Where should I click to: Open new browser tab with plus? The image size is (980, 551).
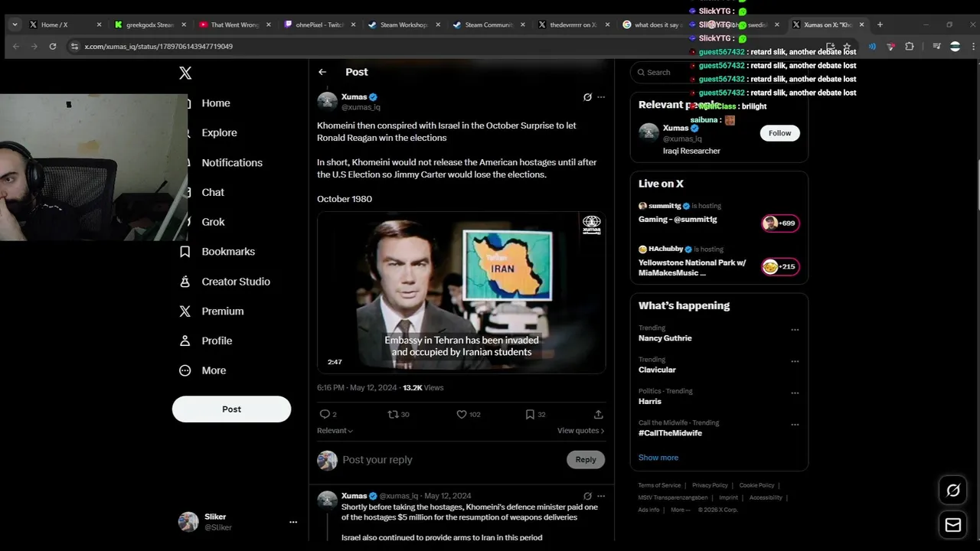(880, 24)
